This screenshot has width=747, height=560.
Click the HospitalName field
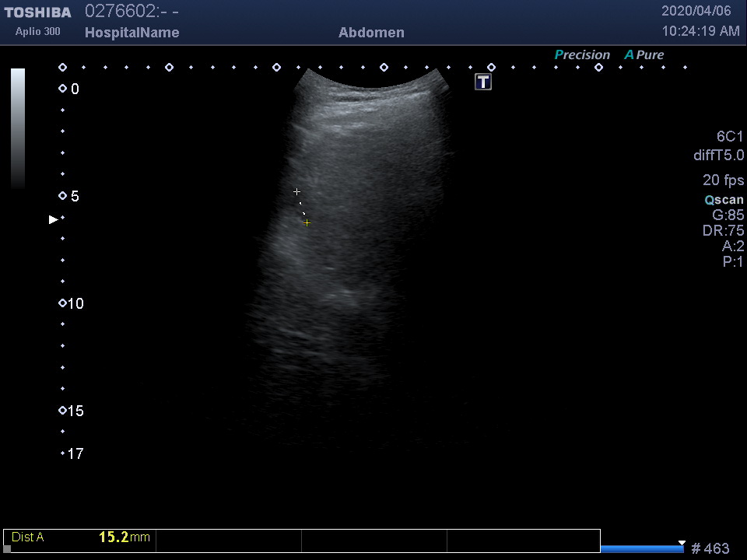pos(132,33)
